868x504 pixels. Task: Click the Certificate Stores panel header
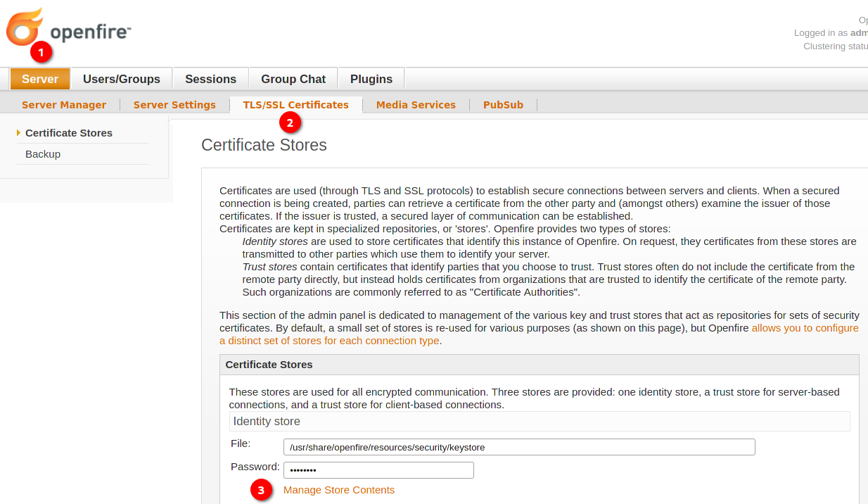pyautogui.click(x=540, y=365)
